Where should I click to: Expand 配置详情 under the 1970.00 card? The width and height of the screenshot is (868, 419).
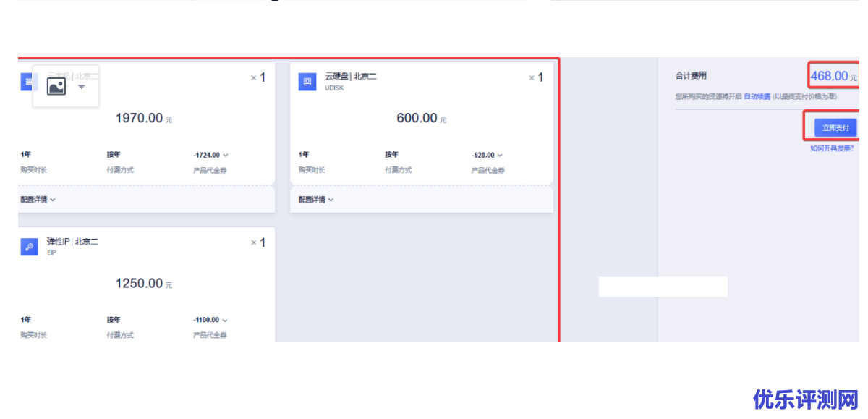pyautogui.click(x=38, y=200)
